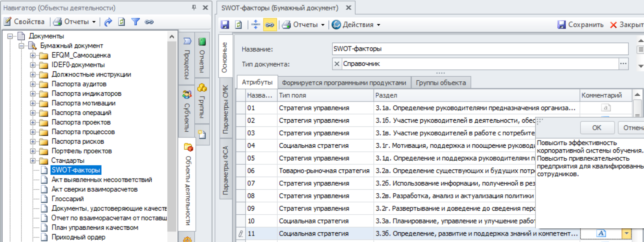Pin the Navigator panel with the pushpin
The width and height of the screenshot is (644, 242).
tap(194, 7)
